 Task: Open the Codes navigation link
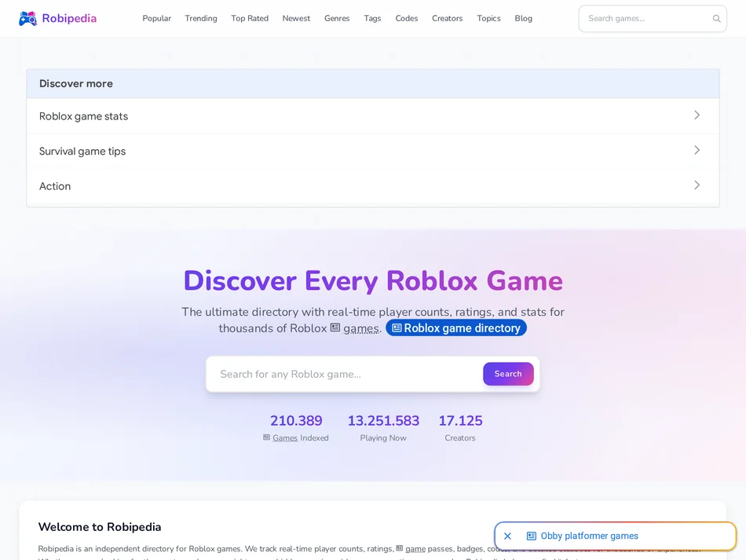(407, 19)
